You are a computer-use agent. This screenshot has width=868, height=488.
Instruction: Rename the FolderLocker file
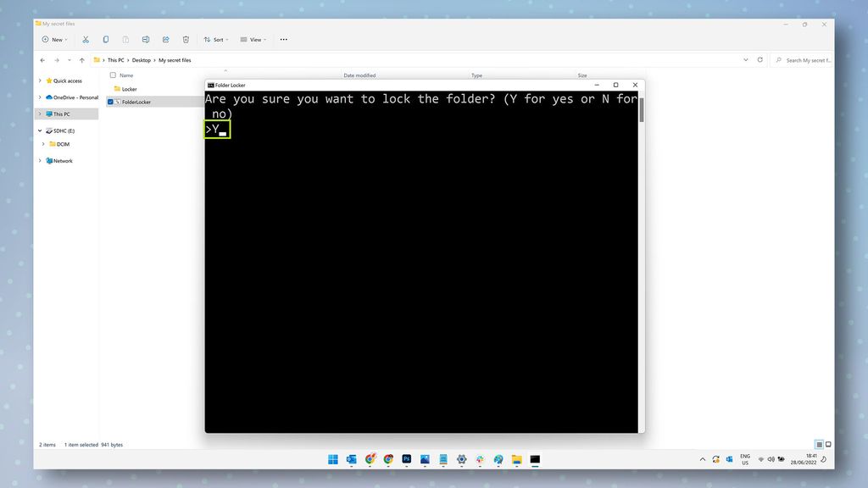pyautogui.click(x=146, y=39)
